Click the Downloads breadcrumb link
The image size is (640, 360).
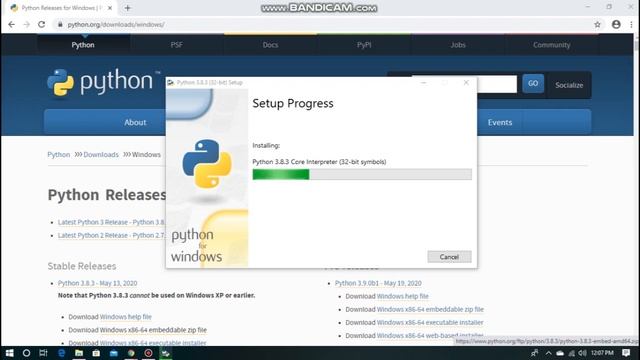(101, 155)
